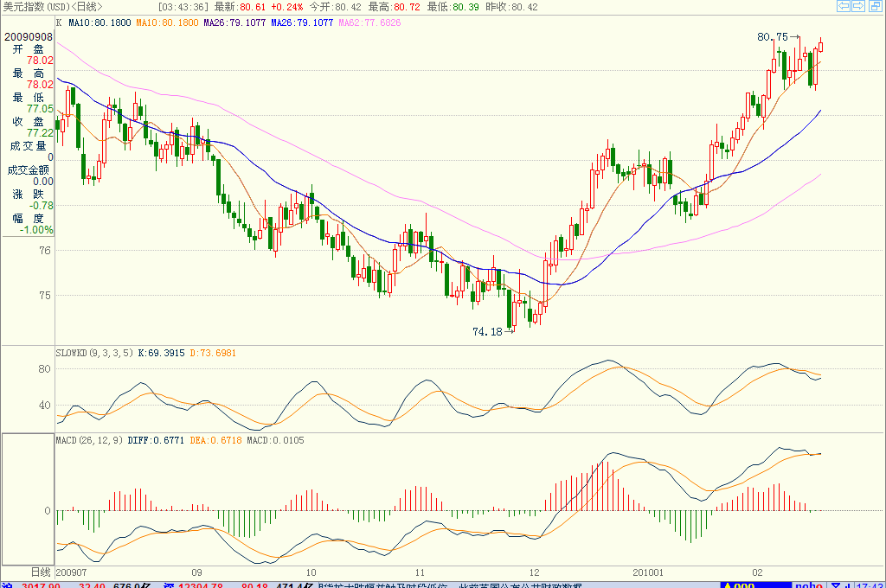The height and width of the screenshot is (588, 886).
Task: Click the 今开:80.42 value in the header
Action: [335, 7]
